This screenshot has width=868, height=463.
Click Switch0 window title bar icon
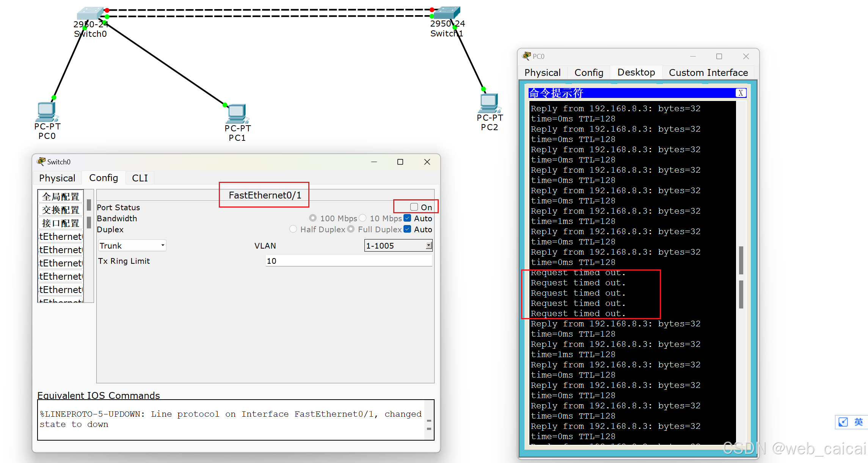(41, 162)
